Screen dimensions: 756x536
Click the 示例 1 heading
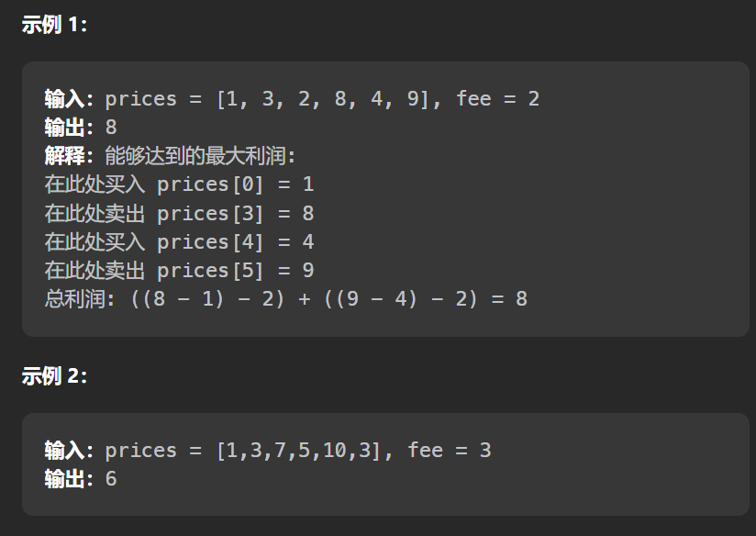coord(54,25)
